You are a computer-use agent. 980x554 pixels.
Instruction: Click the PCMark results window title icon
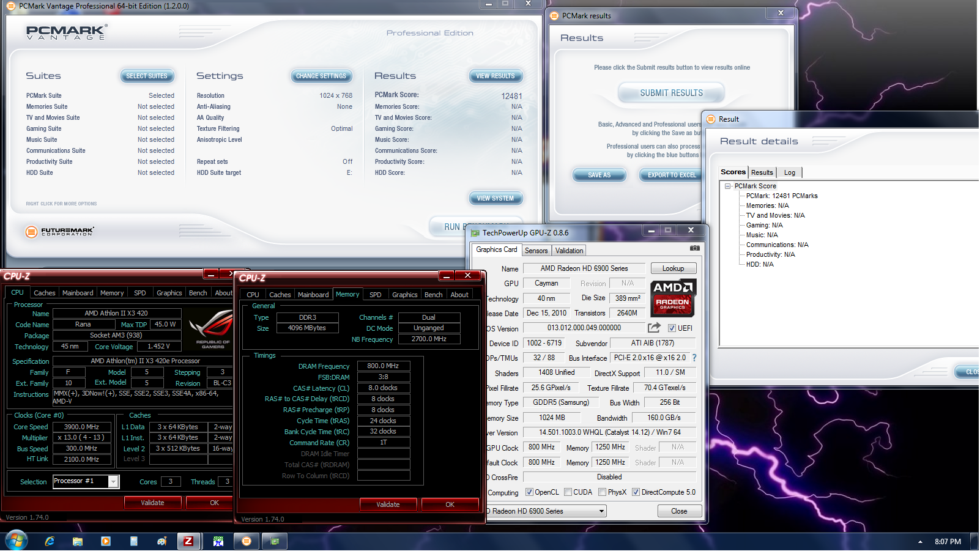(x=554, y=16)
